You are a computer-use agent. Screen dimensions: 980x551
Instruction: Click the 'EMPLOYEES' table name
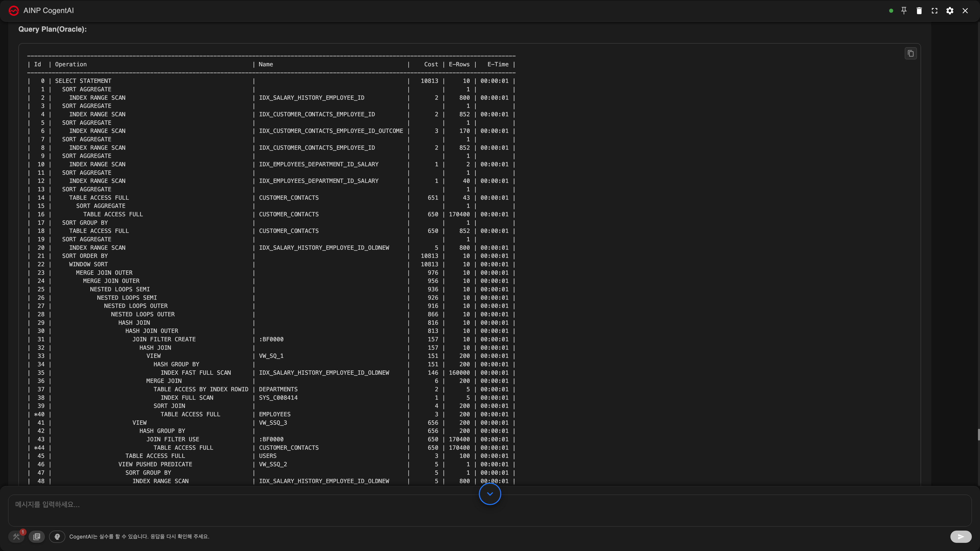tap(275, 414)
